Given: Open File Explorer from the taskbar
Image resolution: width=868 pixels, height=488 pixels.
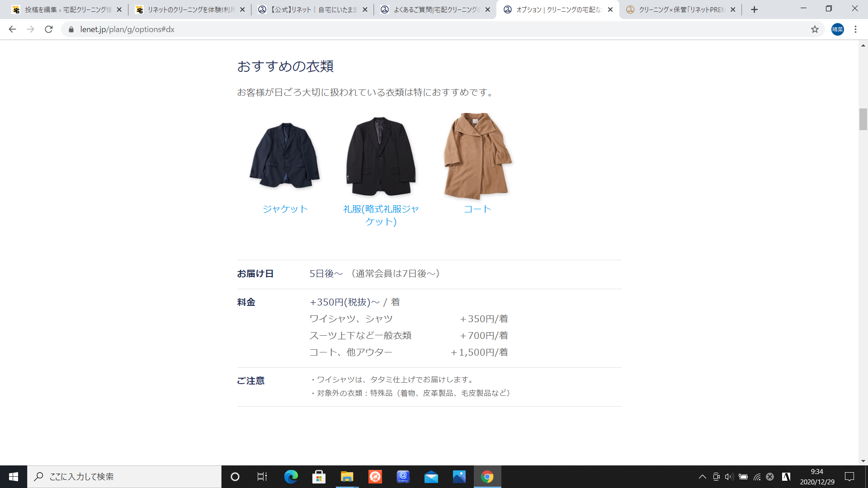Looking at the screenshot, I should 347,477.
